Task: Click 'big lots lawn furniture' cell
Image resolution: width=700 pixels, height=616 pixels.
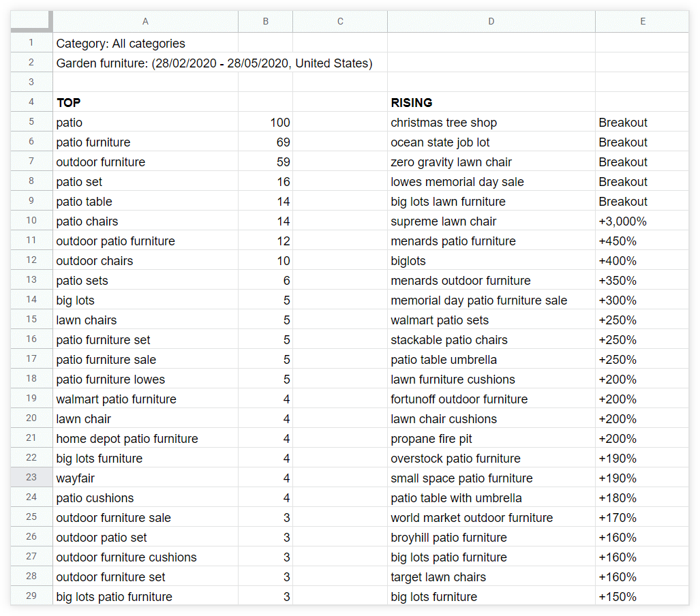Action: [x=491, y=201]
